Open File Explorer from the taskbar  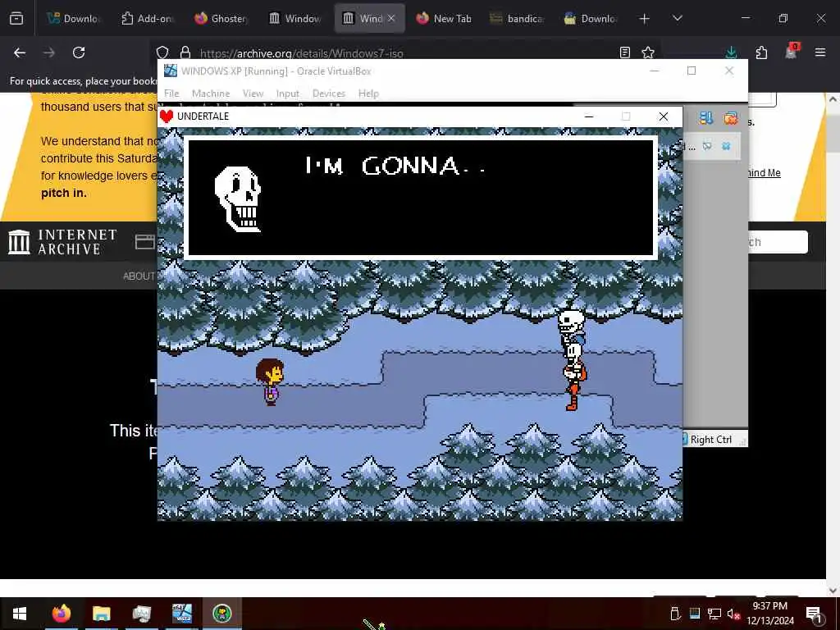101,614
